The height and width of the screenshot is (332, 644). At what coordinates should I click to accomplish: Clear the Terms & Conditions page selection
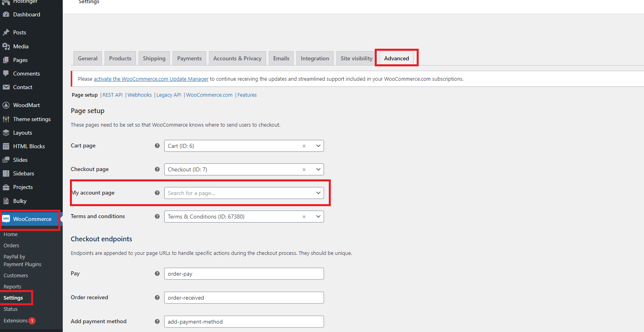pos(304,217)
